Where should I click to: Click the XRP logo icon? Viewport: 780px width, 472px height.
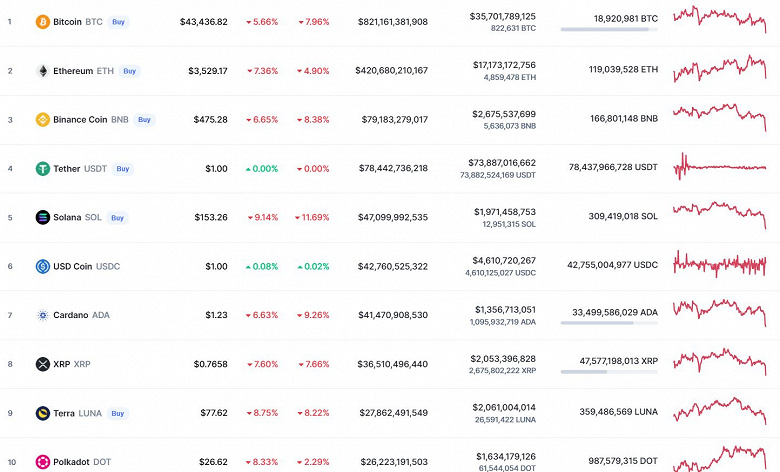43,364
